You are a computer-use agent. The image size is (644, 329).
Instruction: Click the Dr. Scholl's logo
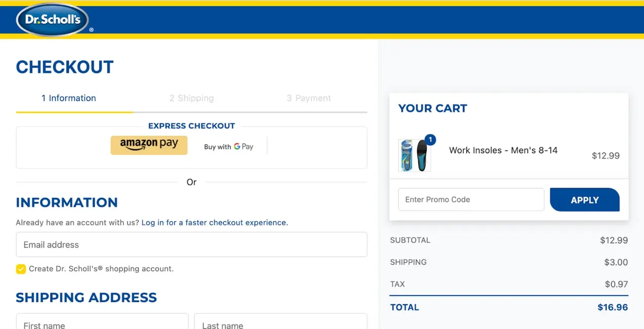(53, 20)
